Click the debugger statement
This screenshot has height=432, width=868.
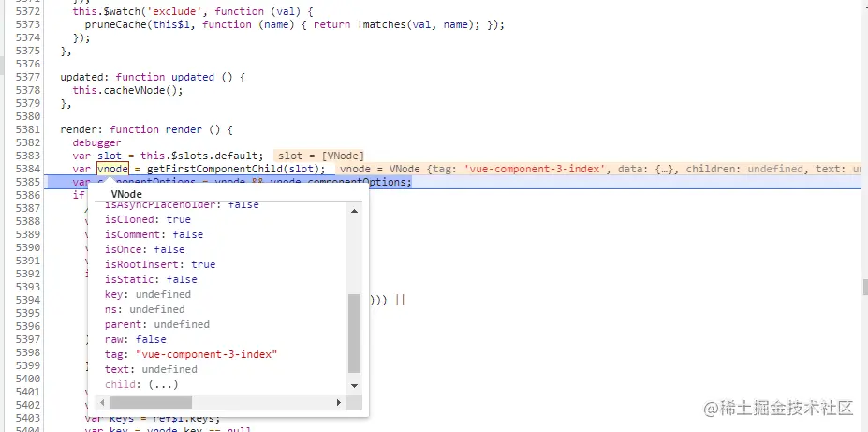pyautogui.click(x=96, y=142)
